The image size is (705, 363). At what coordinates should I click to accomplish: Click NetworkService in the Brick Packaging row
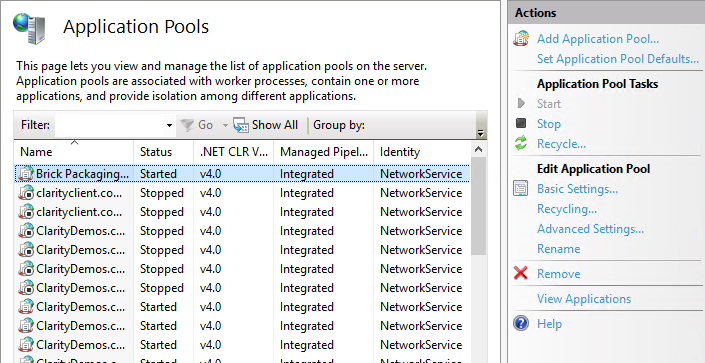421,174
